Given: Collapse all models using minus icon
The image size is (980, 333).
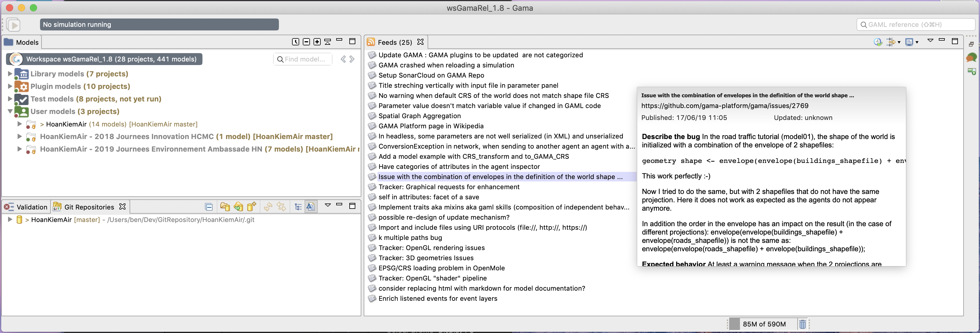Looking at the screenshot, I should pos(306,42).
